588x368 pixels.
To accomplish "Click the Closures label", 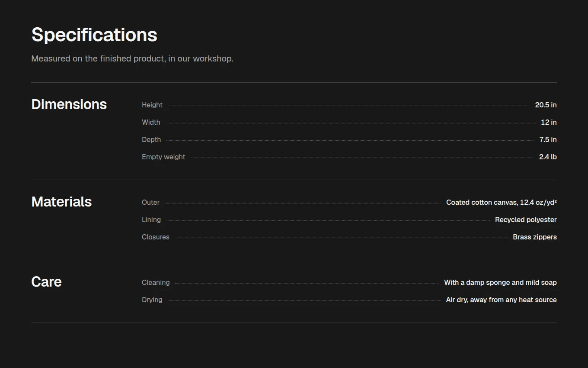I will point(156,237).
